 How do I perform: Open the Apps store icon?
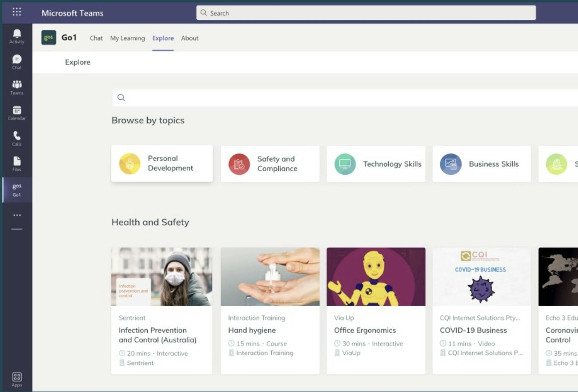17,380
